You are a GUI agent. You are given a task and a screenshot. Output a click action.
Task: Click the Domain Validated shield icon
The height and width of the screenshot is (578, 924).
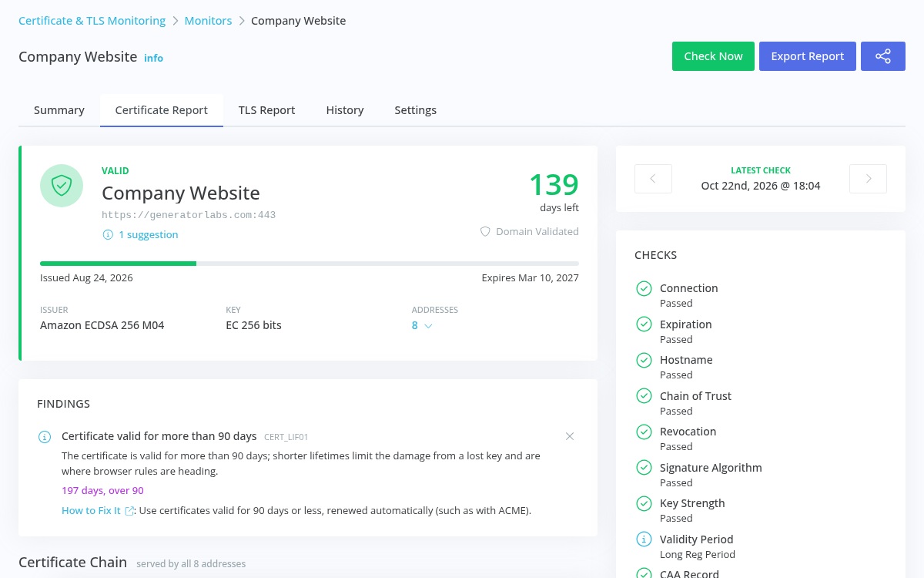coord(485,231)
